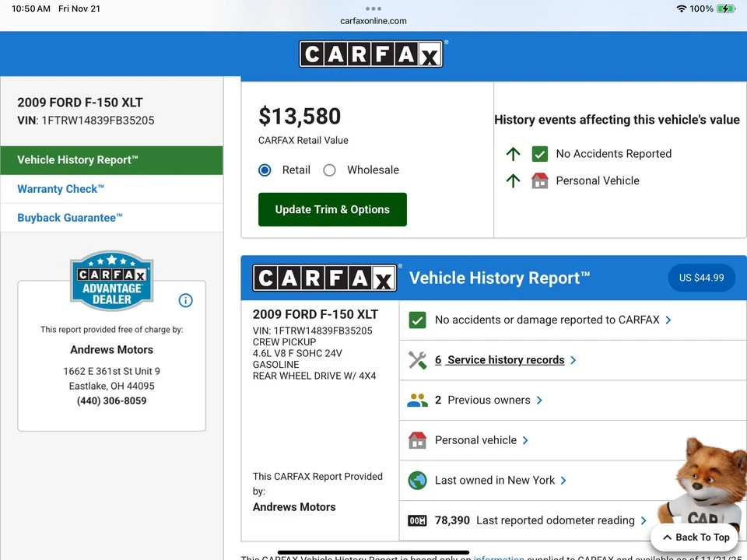Click the up arrow beside Personal Vehicle
The width and height of the screenshot is (747, 560).
[513, 180]
